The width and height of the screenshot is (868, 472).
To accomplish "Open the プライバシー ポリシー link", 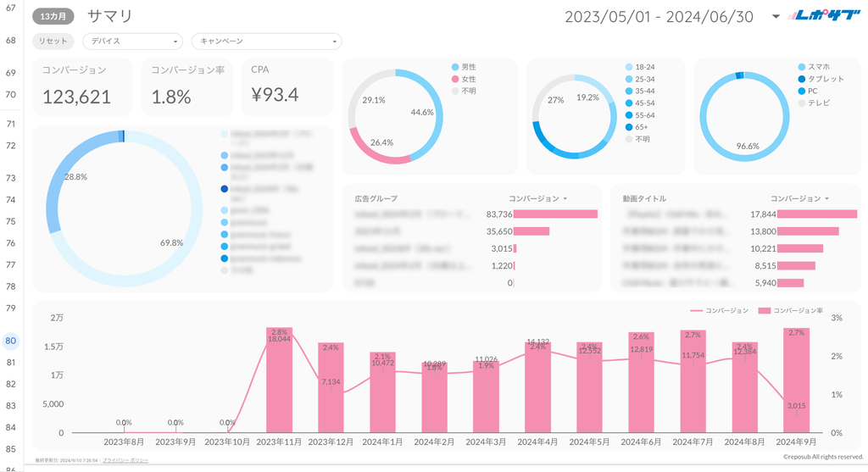I will point(125,459).
